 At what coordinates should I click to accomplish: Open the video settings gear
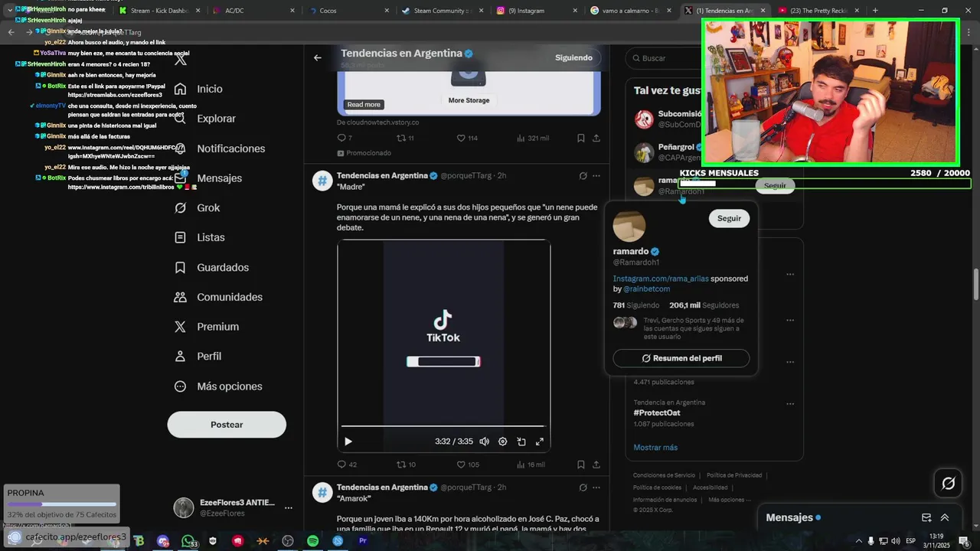(x=503, y=442)
